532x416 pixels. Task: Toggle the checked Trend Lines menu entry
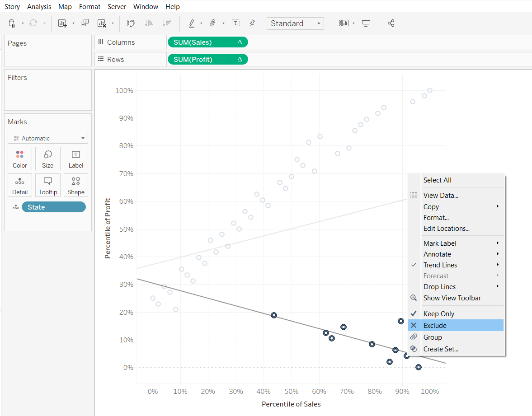click(x=440, y=265)
